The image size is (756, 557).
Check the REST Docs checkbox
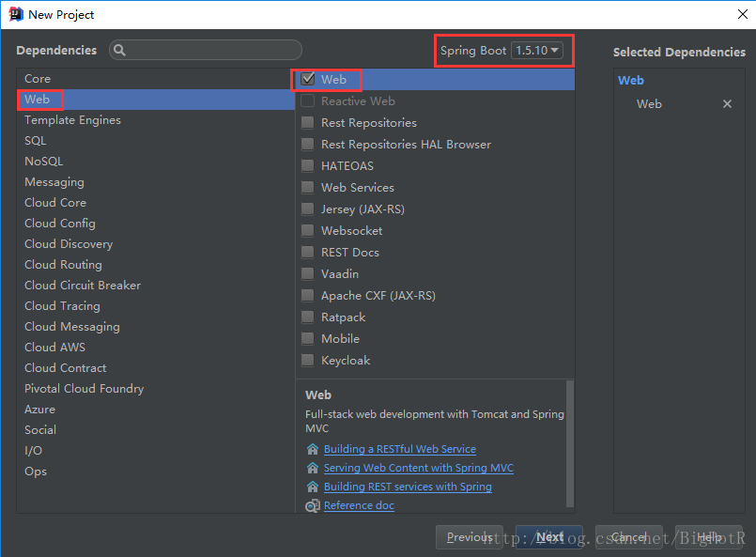pos(308,253)
